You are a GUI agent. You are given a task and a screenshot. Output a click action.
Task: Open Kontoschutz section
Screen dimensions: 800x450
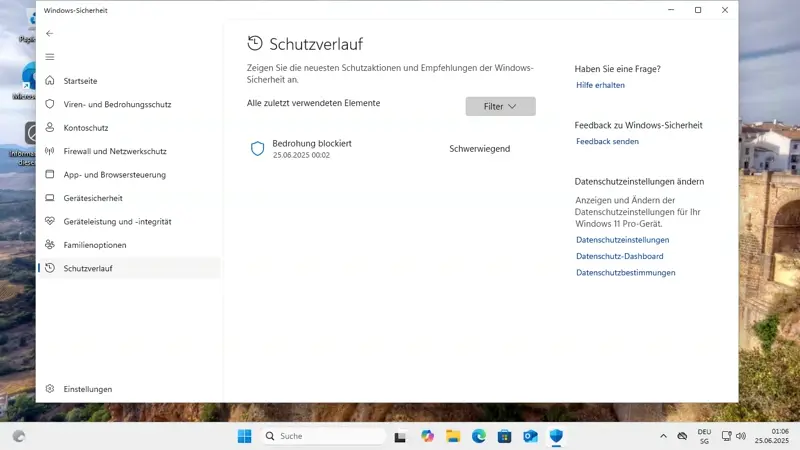tap(129, 128)
